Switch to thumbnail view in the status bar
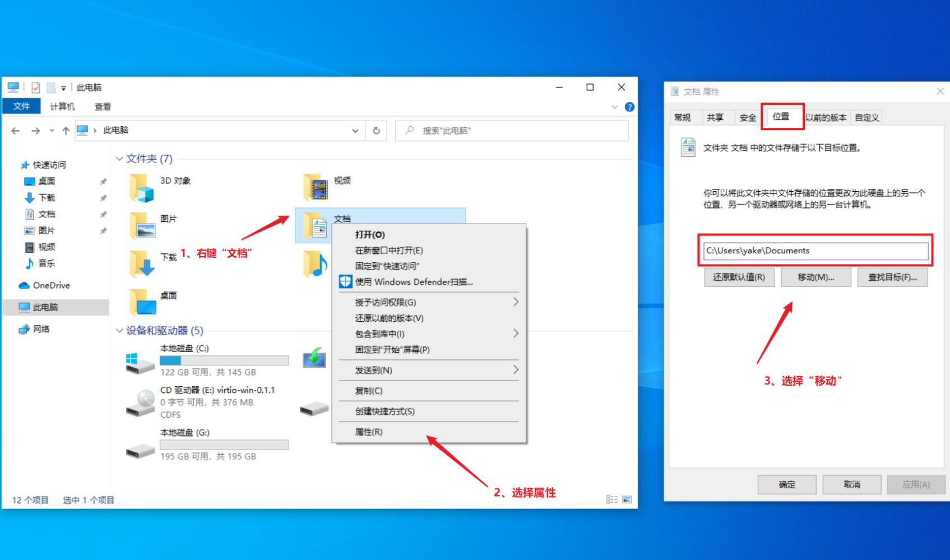950x560 pixels. pyautogui.click(x=627, y=499)
